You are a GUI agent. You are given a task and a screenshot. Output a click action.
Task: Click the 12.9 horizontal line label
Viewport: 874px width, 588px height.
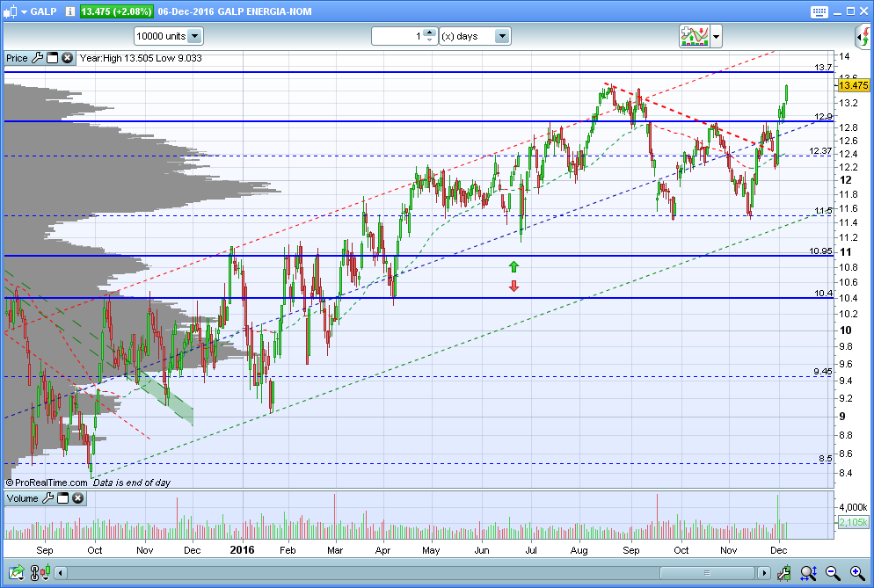[823, 117]
